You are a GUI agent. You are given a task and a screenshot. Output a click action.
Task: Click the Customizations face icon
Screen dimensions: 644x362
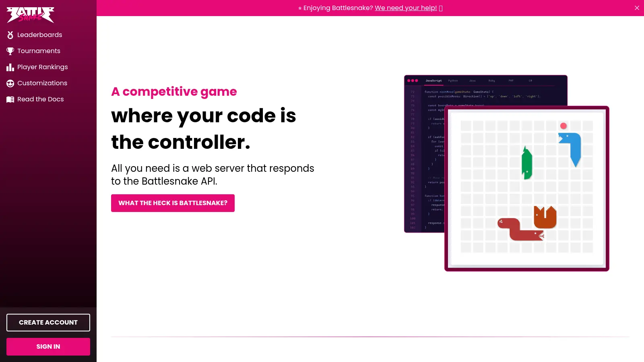(10, 83)
